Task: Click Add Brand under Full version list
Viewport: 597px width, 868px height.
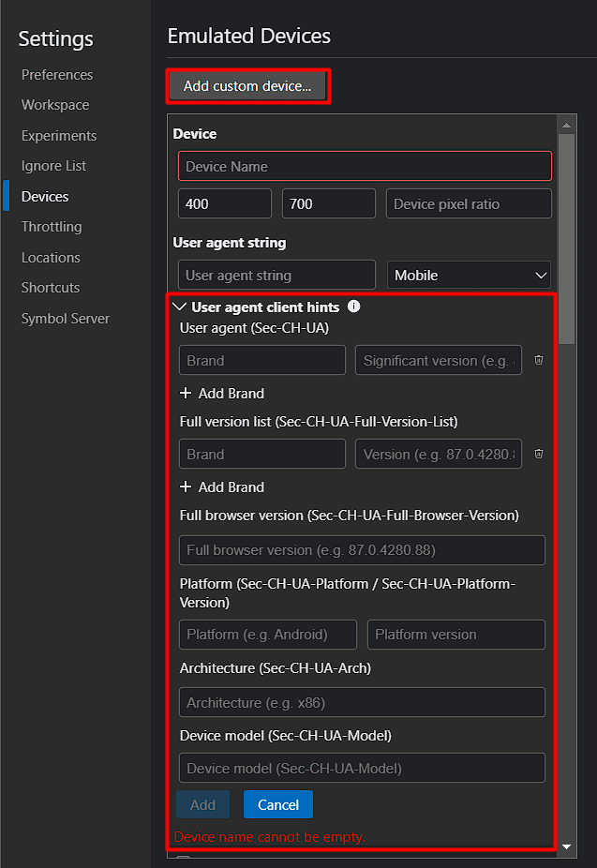Action: [222, 487]
